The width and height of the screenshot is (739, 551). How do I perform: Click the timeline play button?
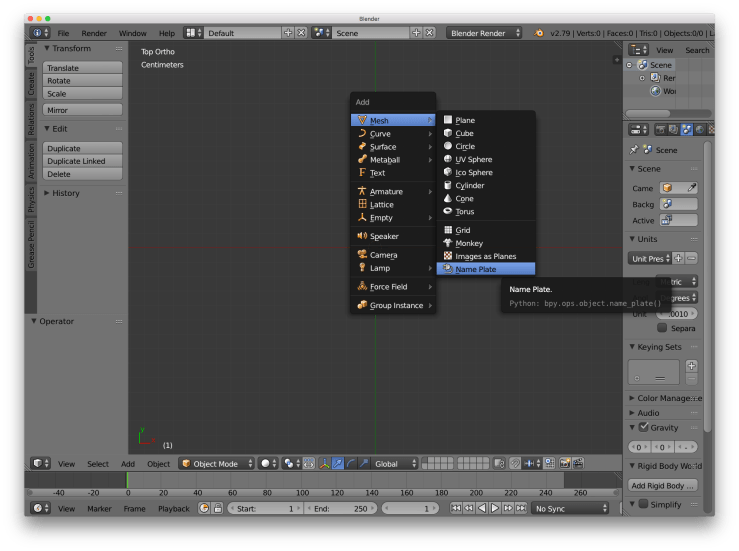(495, 508)
